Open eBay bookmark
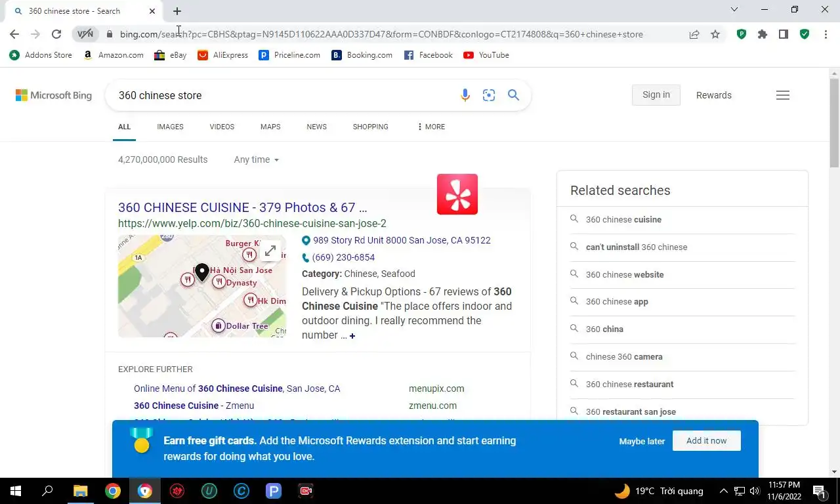 [170, 55]
